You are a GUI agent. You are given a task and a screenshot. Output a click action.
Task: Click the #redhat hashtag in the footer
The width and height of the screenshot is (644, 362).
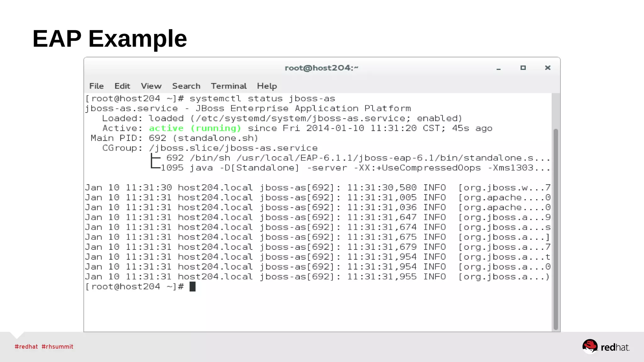click(x=26, y=347)
